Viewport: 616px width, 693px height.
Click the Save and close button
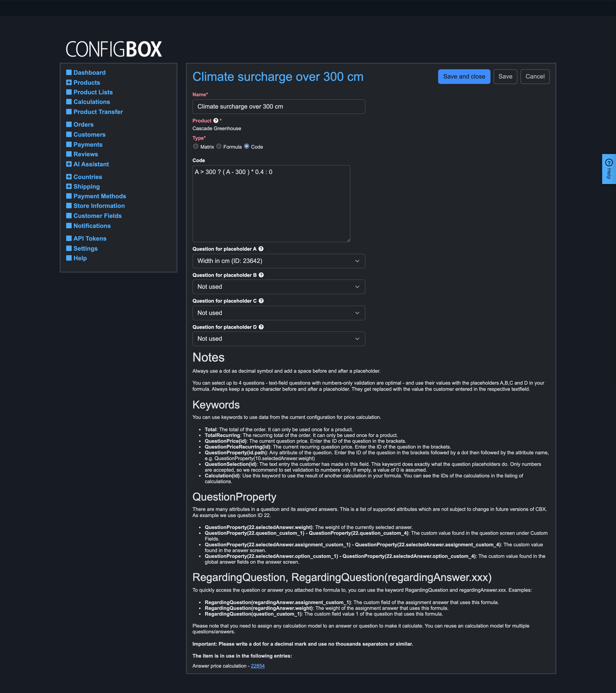click(x=464, y=77)
